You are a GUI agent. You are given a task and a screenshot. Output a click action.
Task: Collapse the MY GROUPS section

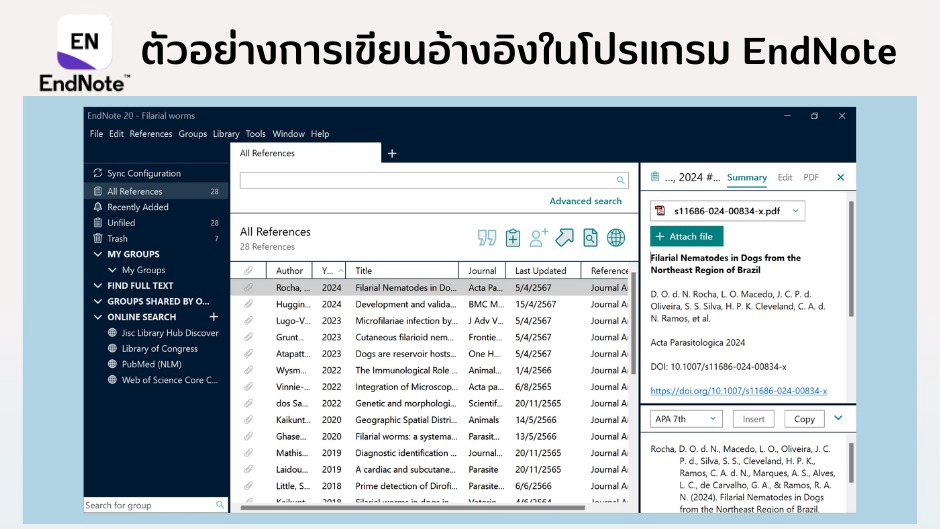98,254
